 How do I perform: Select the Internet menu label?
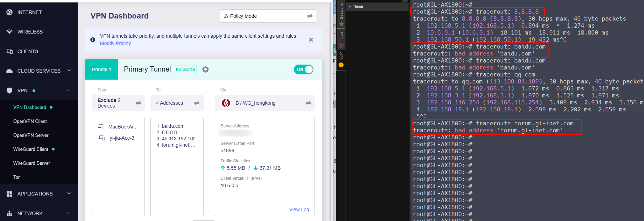(30, 12)
